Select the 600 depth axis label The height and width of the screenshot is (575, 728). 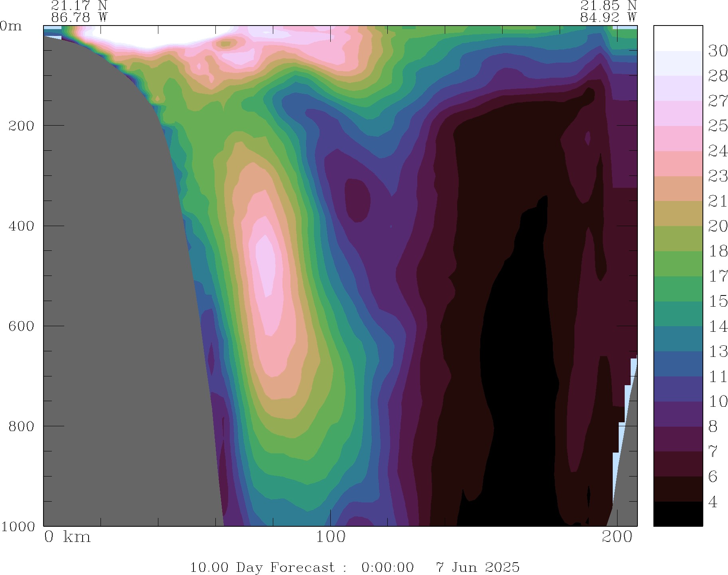click(22, 326)
